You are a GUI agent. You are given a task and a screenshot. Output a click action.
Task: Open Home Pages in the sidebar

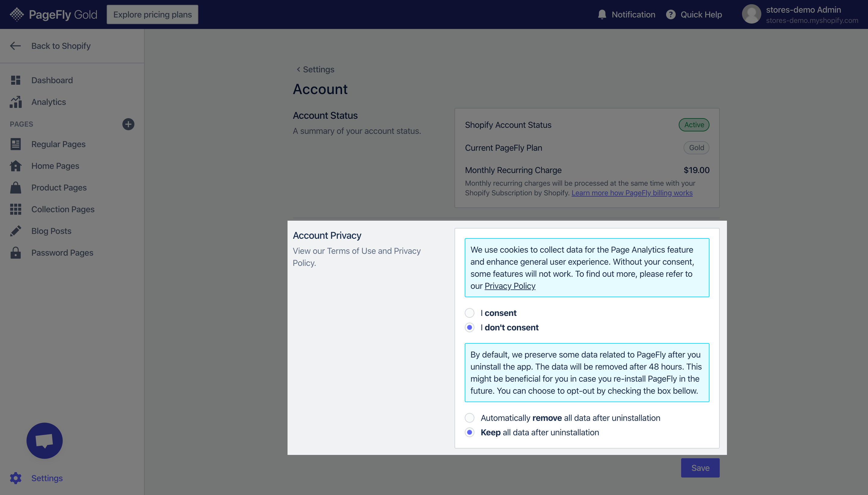click(55, 166)
